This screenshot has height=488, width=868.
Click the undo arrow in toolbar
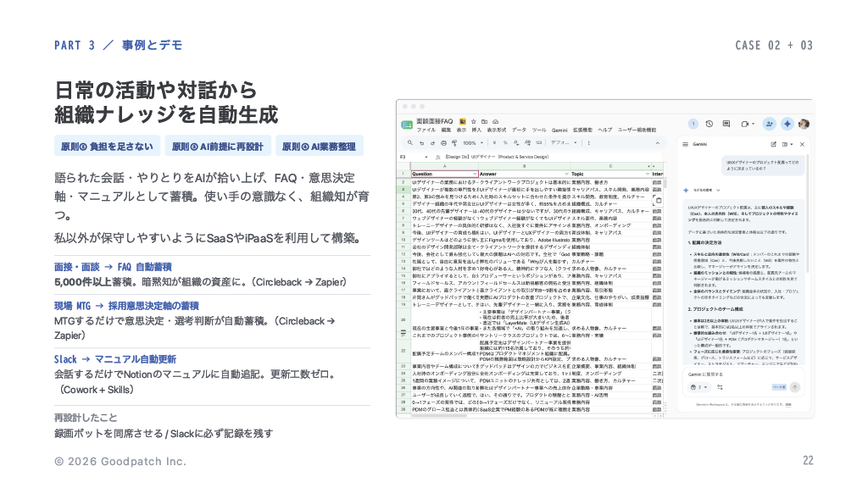coord(422,142)
